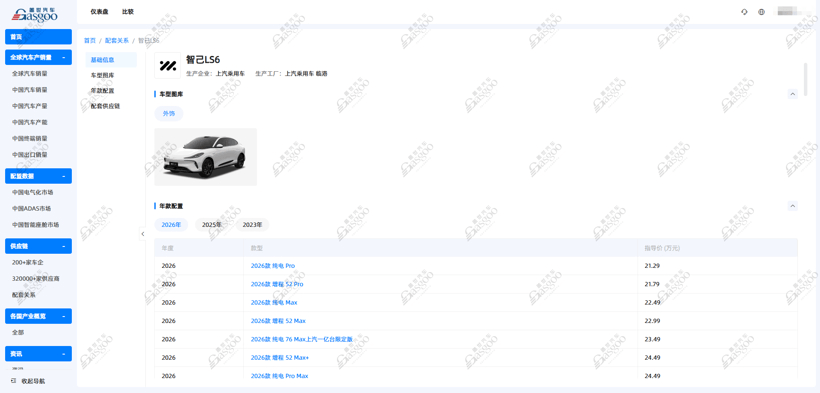Open 中国终端销量 in sidebar
This screenshot has height=393, width=820.
click(30, 138)
